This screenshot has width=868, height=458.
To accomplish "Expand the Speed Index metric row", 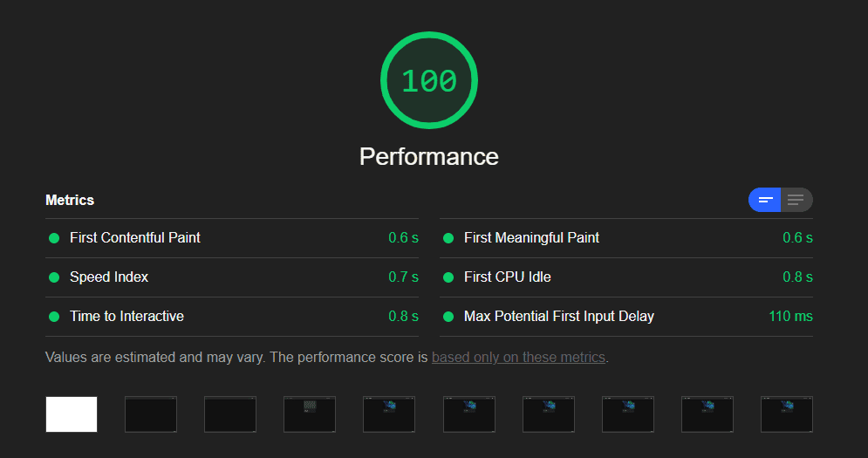I will 109,277.
